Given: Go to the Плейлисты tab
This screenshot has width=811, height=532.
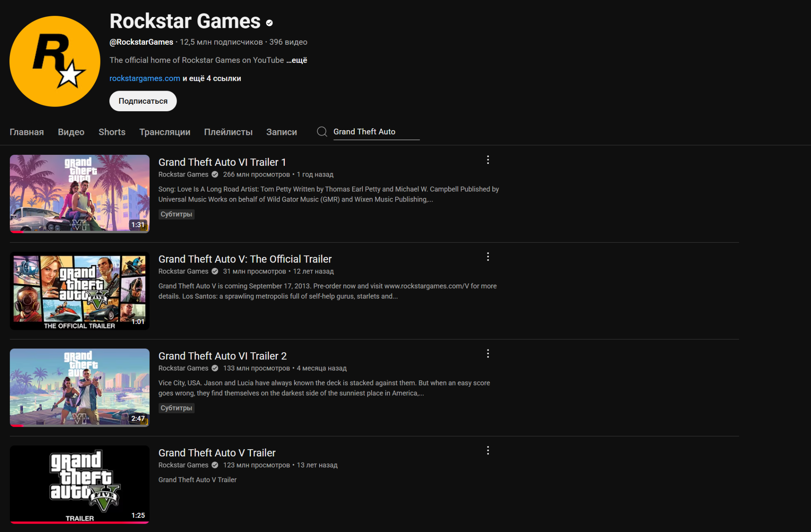Looking at the screenshot, I should tap(228, 132).
